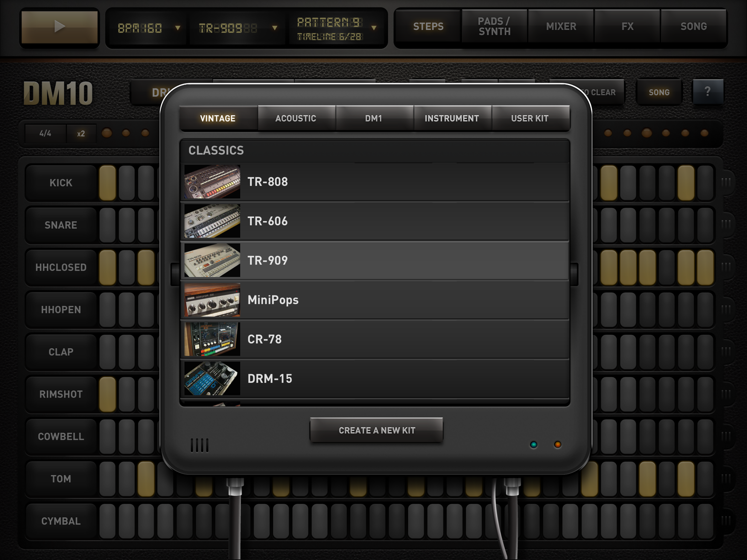Select the TOM track label

pyautogui.click(x=61, y=479)
